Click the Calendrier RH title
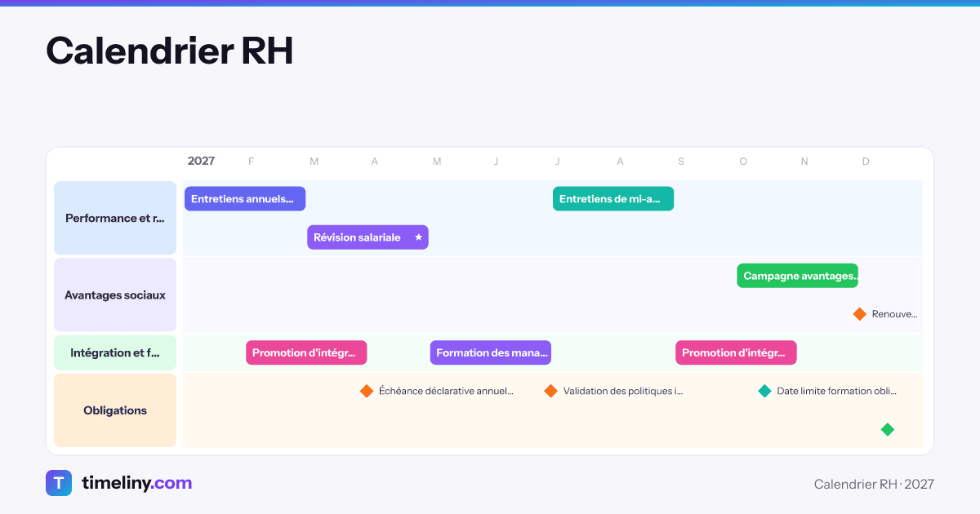This screenshot has width=980, height=514. coord(169,51)
